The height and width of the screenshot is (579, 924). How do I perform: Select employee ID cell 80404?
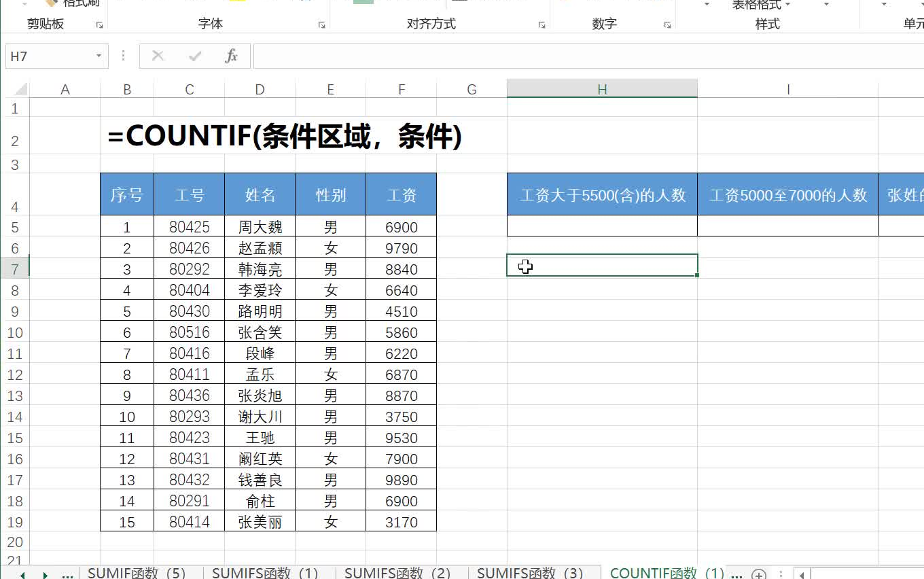(190, 290)
